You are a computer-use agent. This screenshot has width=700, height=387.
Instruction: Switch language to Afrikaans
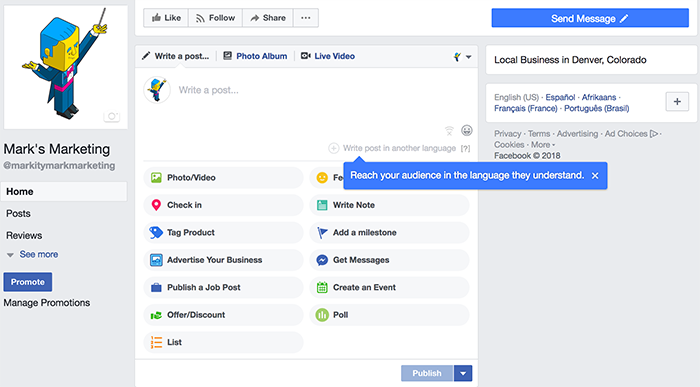point(599,97)
